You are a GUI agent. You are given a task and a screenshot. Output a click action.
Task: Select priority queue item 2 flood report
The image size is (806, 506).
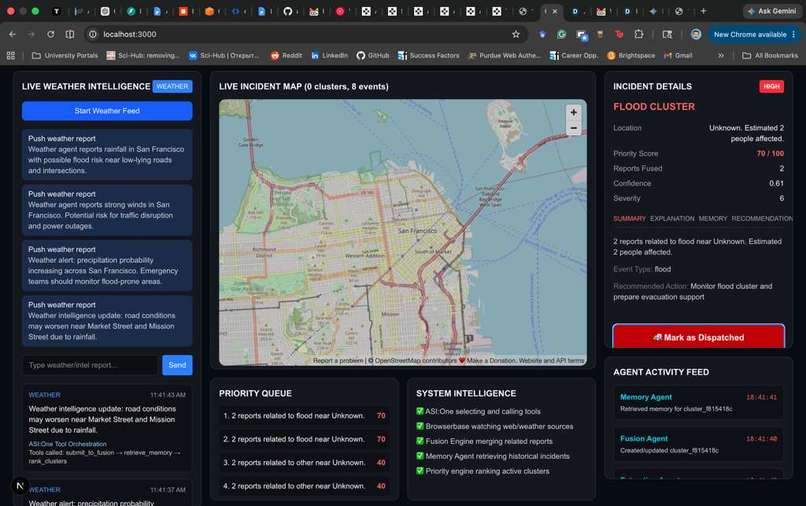[x=304, y=439]
